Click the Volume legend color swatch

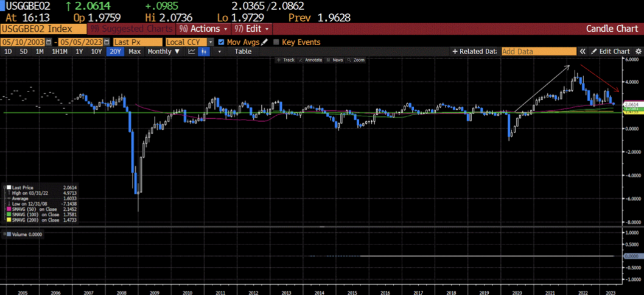point(10,234)
